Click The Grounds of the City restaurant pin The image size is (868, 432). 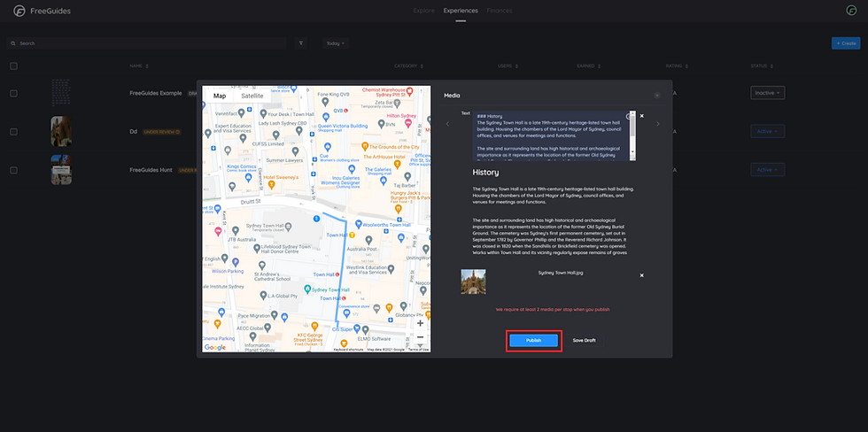pyautogui.click(x=365, y=147)
